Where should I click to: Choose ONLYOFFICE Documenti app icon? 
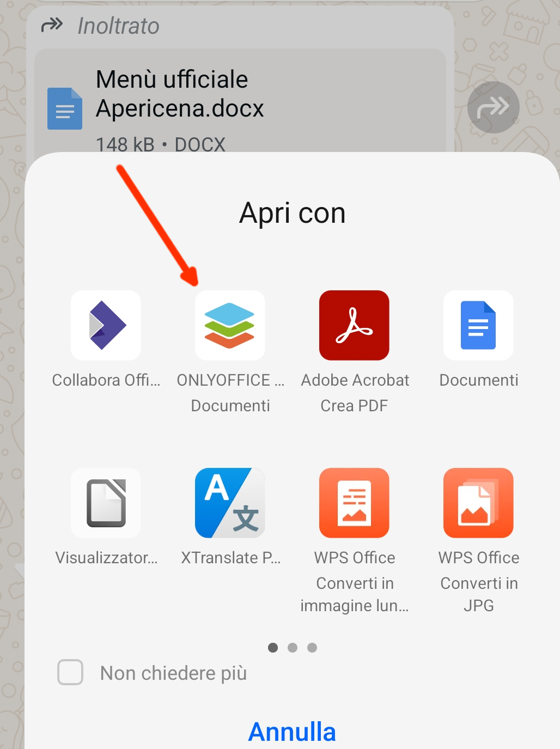[x=230, y=325]
